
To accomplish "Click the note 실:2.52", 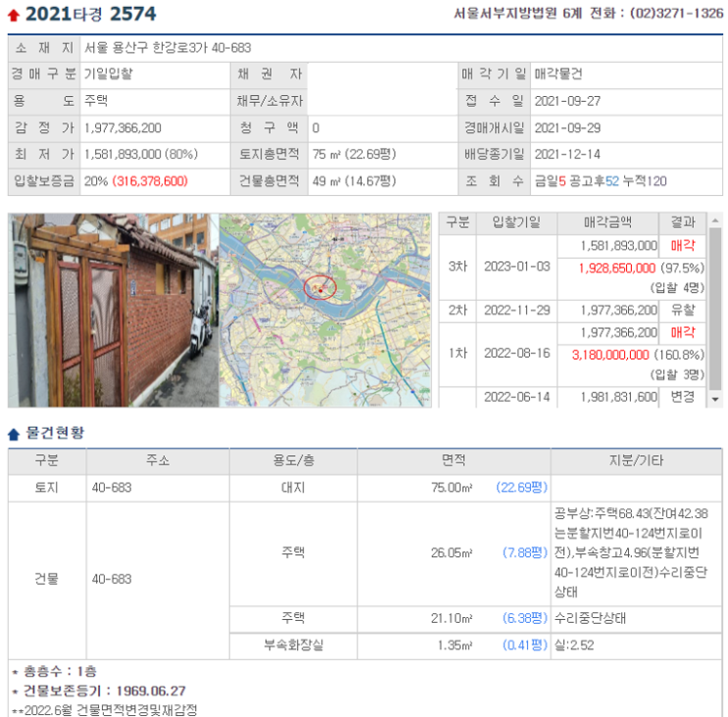I will [574, 645].
